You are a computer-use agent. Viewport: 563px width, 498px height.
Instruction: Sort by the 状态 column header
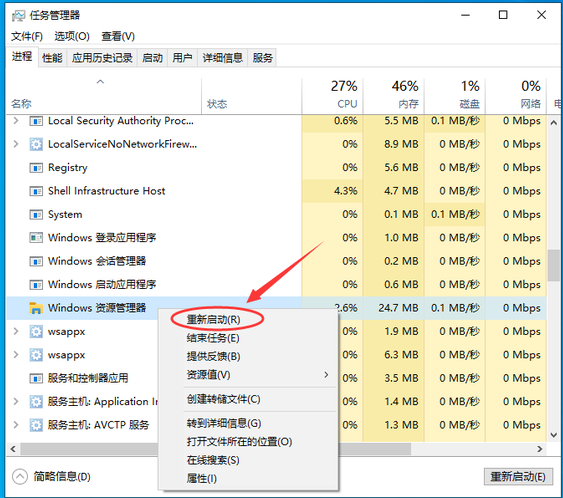click(251, 96)
